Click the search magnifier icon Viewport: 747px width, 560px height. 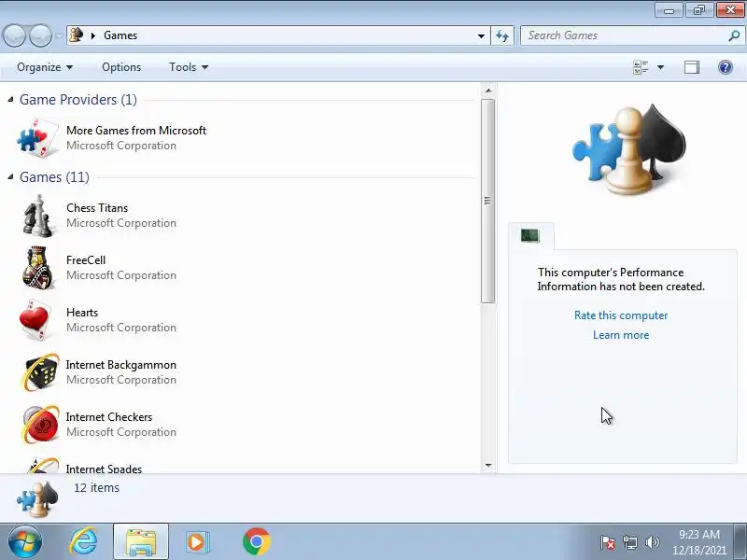click(734, 35)
